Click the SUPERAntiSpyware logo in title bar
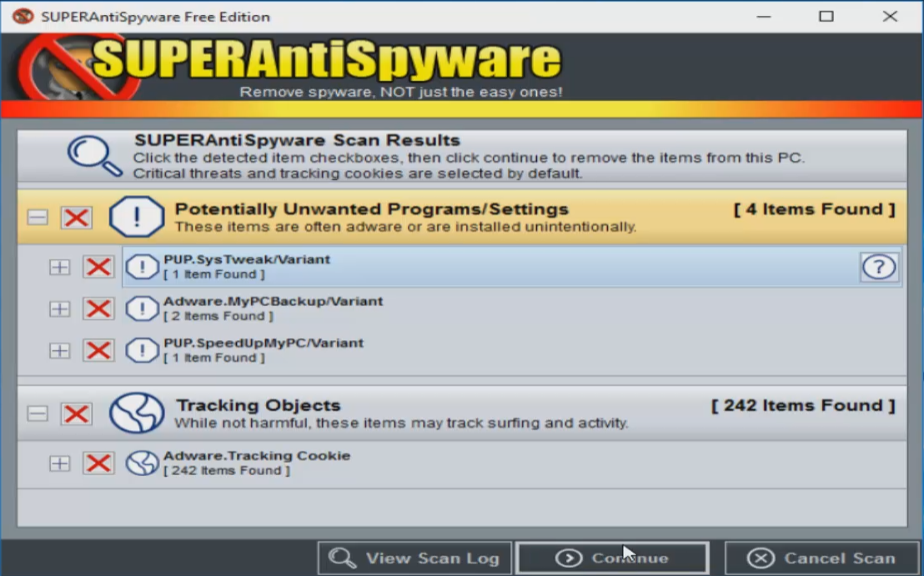The image size is (924, 576). (x=23, y=17)
